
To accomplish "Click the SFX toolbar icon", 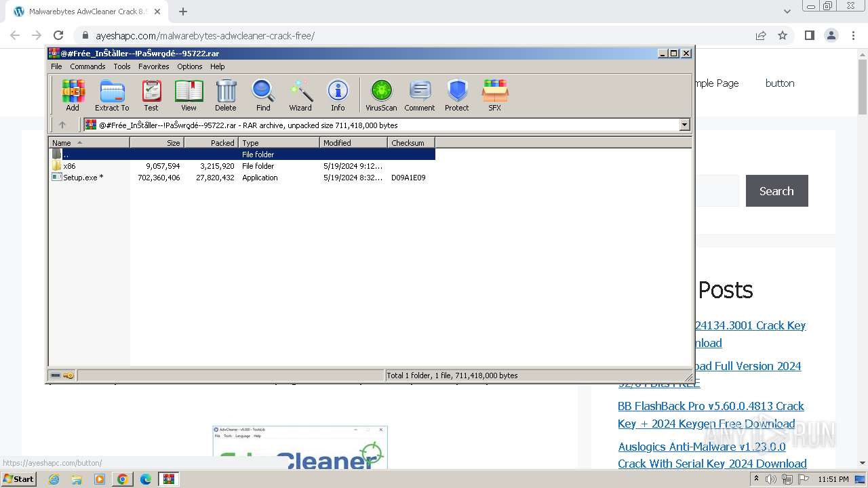I will click(x=495, y=95).
